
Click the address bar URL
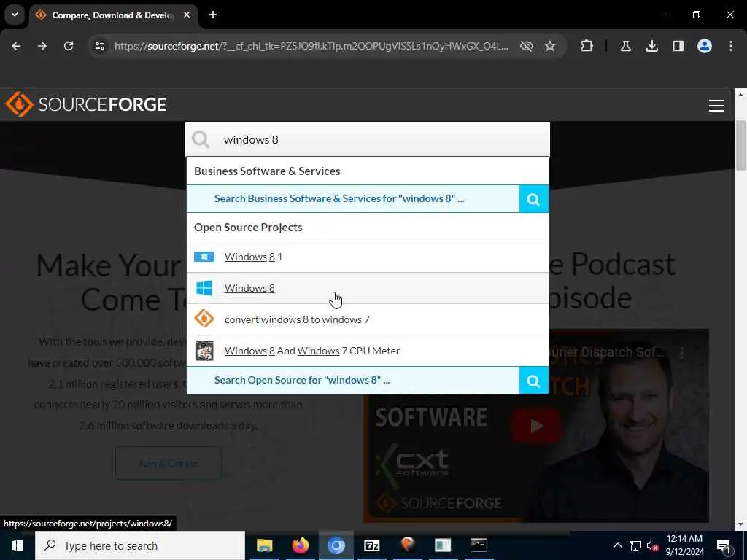[311, 46]
